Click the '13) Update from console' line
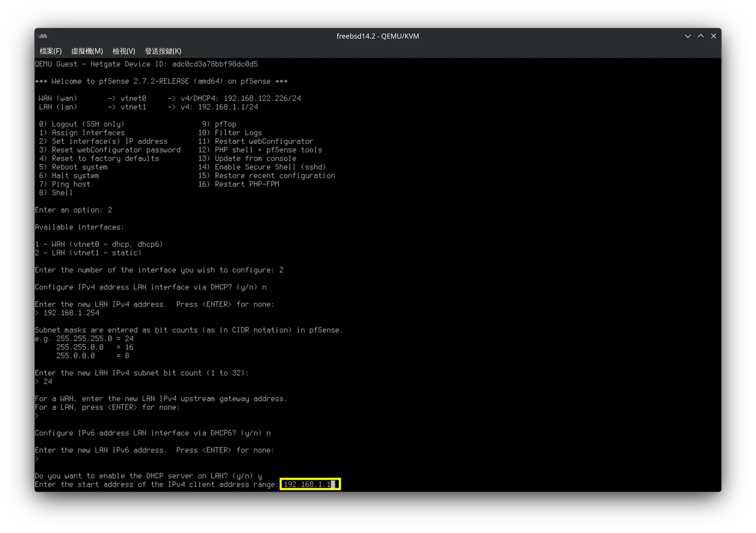 [247, 158]
